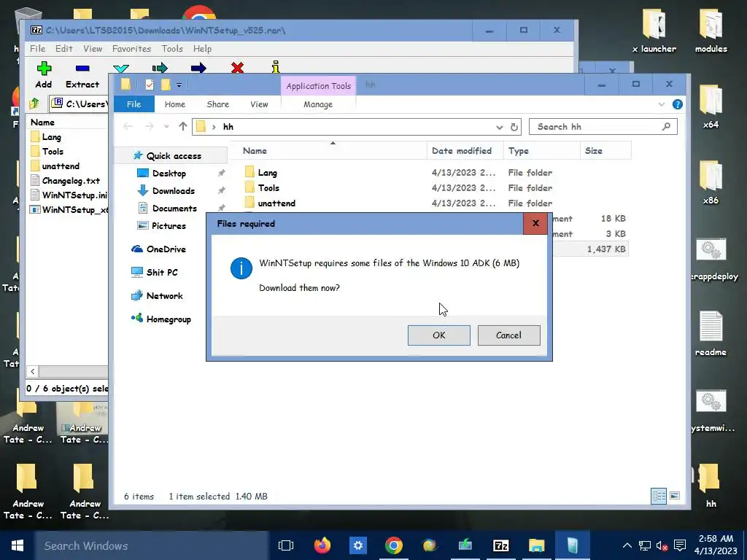The width and height of the screenshot is (747, 560).
Task: Switch to large icons view in Explorer
Action: click(x=675, y=496)
